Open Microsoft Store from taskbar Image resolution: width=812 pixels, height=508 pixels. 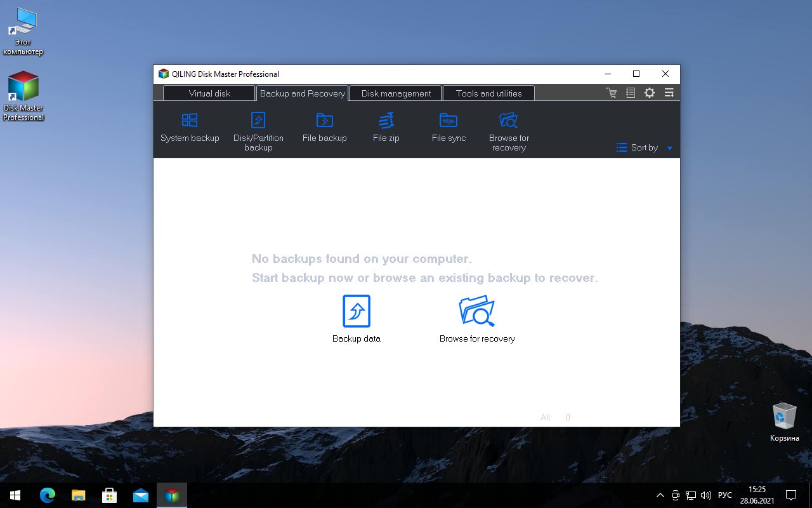[109, 495]
